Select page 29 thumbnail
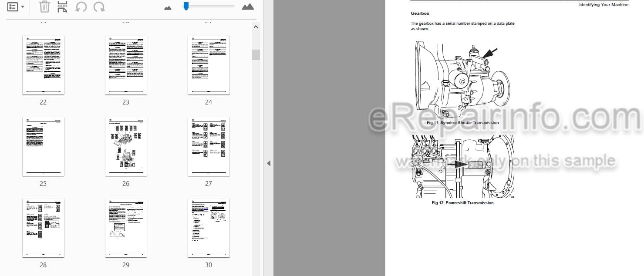Screen dimensions: 644x276 tap(126, 228)
